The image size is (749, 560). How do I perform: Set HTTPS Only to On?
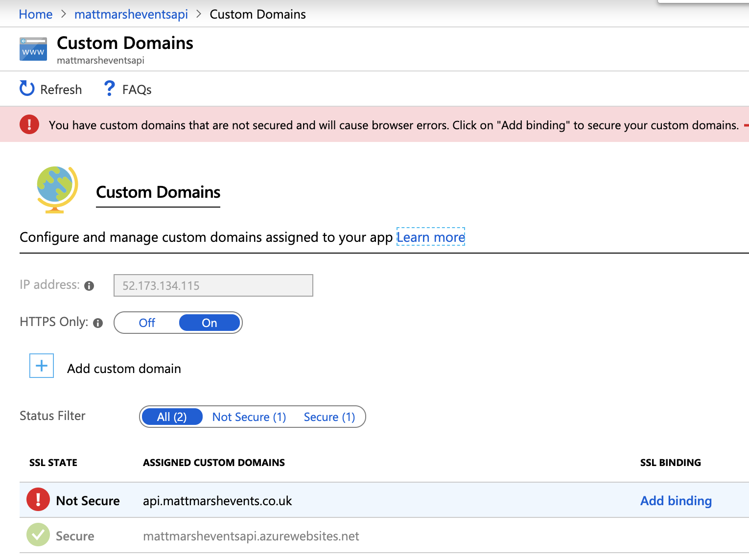tap(210, 323)
